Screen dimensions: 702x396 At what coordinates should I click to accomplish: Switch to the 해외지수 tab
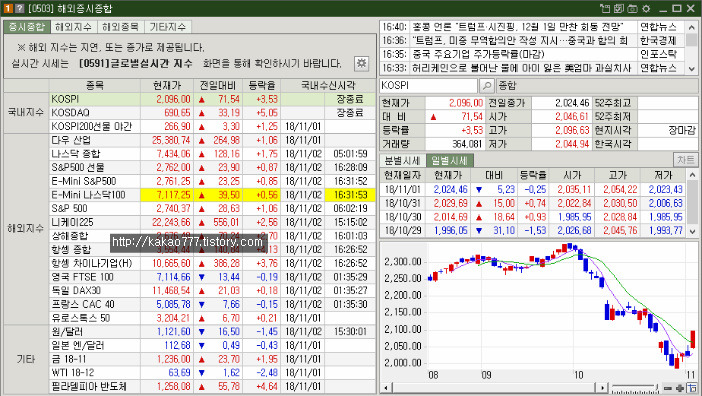(73, 27)
